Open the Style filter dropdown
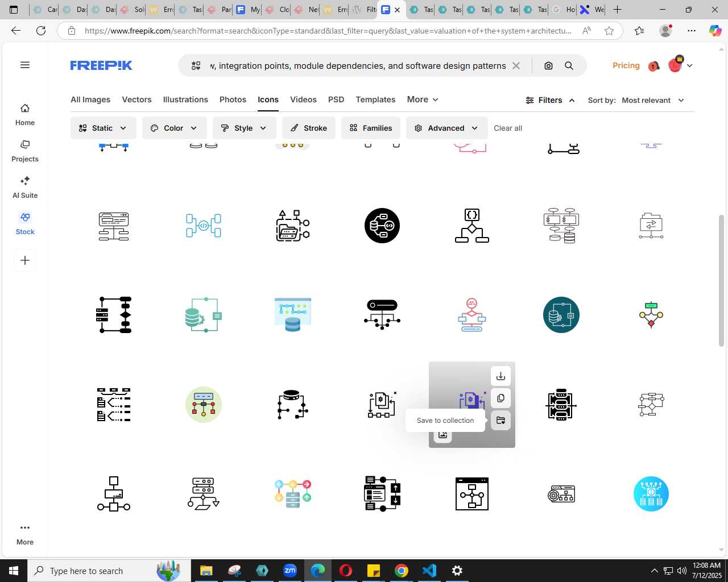This screenshot has width=728, height=582. point(245,128)
